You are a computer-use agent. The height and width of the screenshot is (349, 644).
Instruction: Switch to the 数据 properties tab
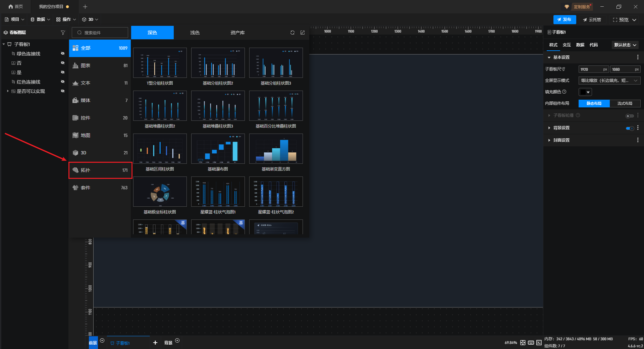580,45
